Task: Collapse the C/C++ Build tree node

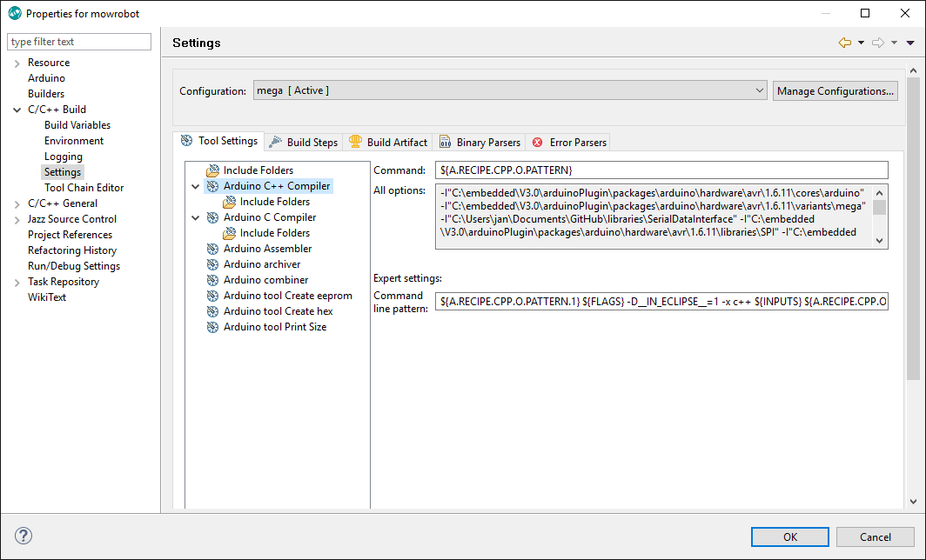Action: pyautogui.click(x=17, y=110)
